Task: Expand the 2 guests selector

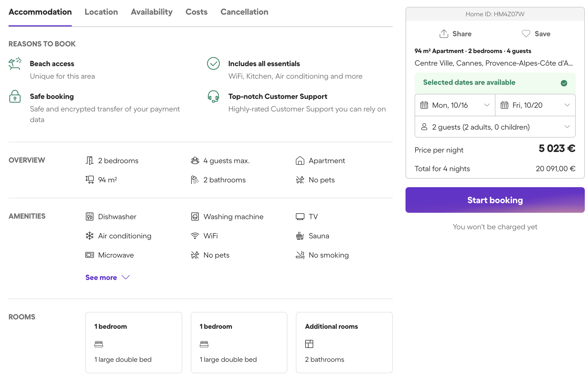Action: [495, 127]
